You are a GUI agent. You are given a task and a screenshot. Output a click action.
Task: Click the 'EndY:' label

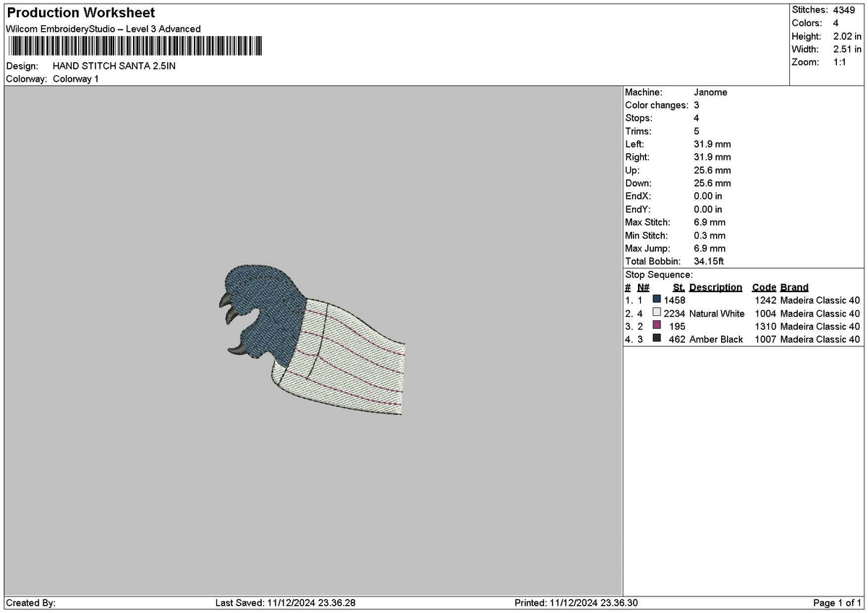point(638,209)
